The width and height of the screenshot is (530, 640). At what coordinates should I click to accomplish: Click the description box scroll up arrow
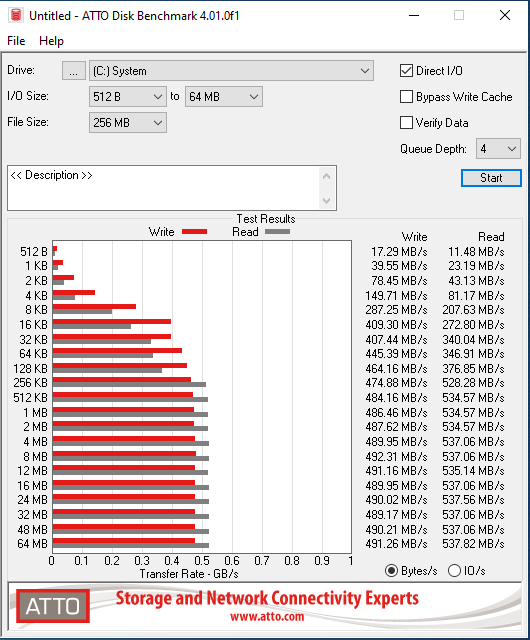tap(326, 177)
